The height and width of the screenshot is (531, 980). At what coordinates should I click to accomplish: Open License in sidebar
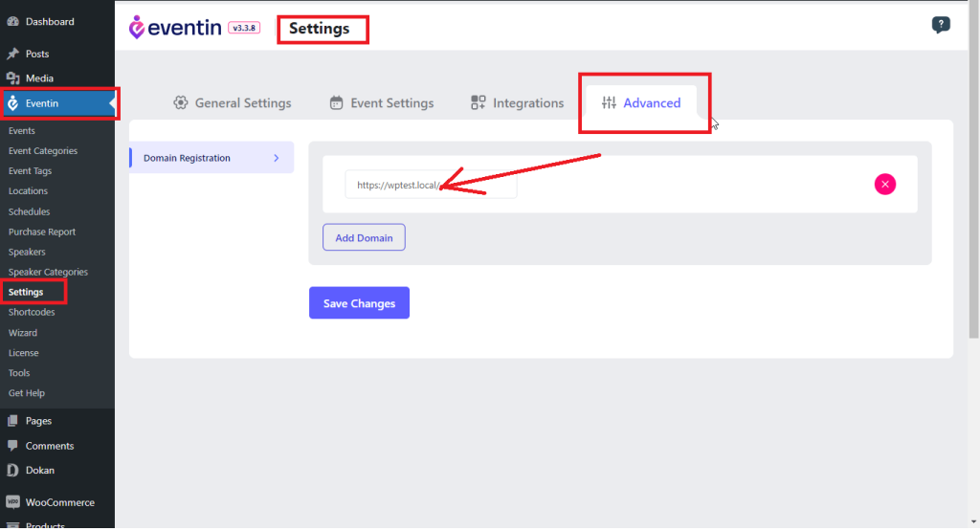[24, 352]
